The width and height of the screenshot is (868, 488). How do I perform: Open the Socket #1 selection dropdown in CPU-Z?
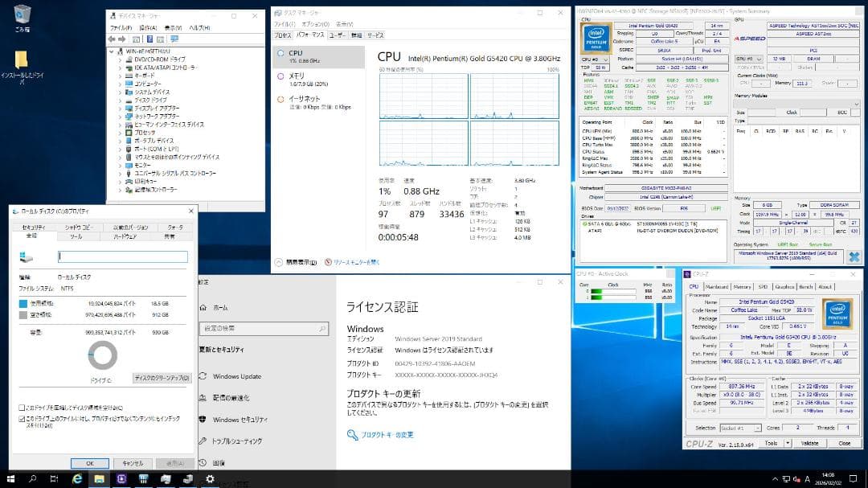(757, 427)
